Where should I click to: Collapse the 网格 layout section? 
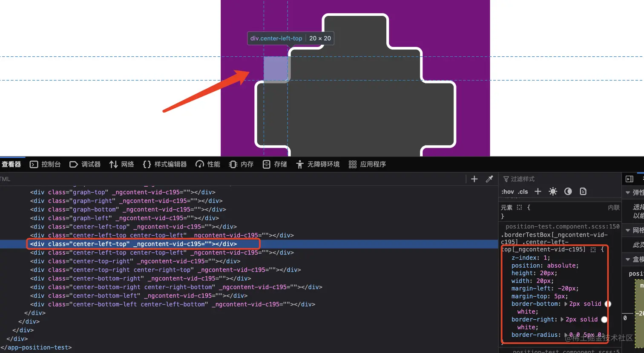(628, 230)
